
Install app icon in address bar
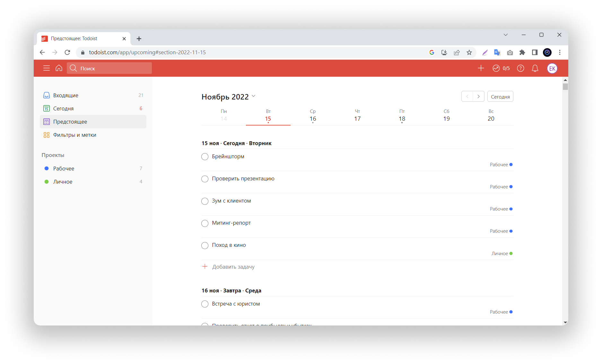pos(444,52)
